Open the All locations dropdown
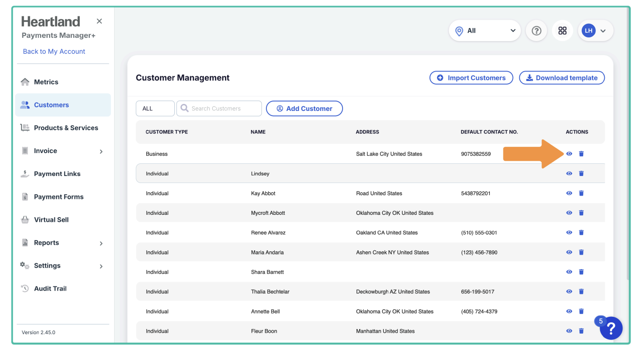 (485, 31)
